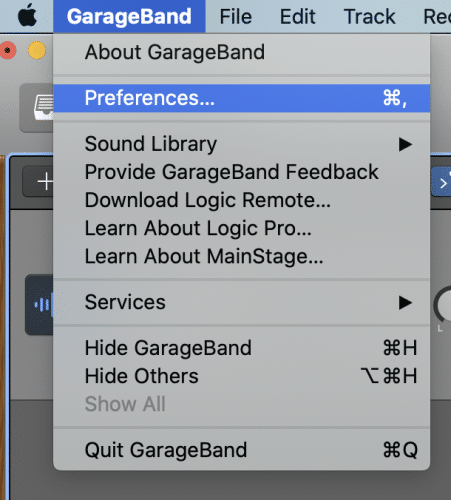451x500 pixels.
Task: Open the Edit menu
Action: pyautogui.click(x=297, y=16)
